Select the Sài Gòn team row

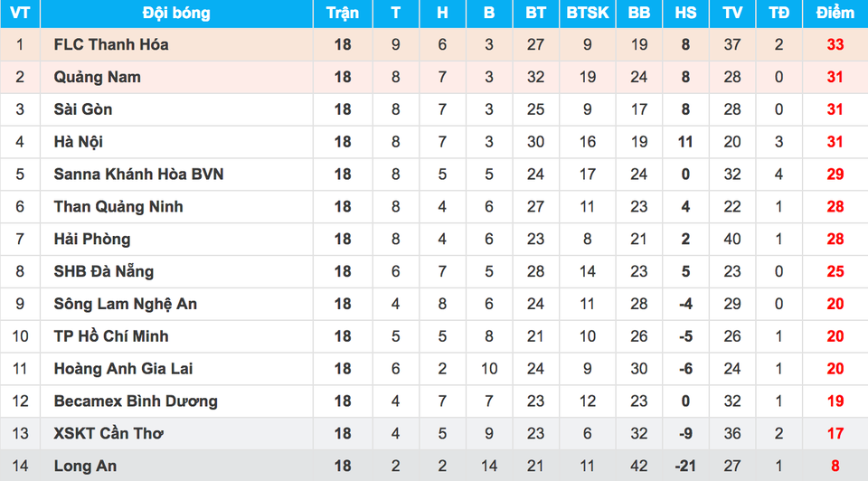83,109
